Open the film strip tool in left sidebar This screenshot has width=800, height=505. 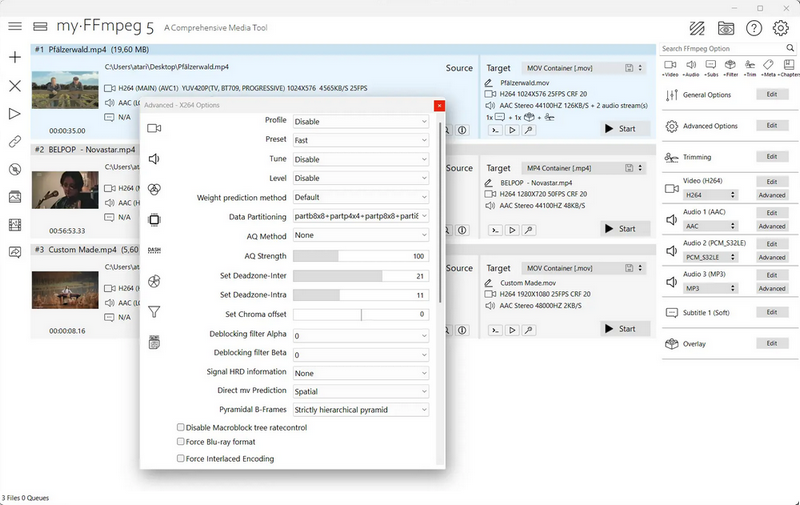[15, 225]
